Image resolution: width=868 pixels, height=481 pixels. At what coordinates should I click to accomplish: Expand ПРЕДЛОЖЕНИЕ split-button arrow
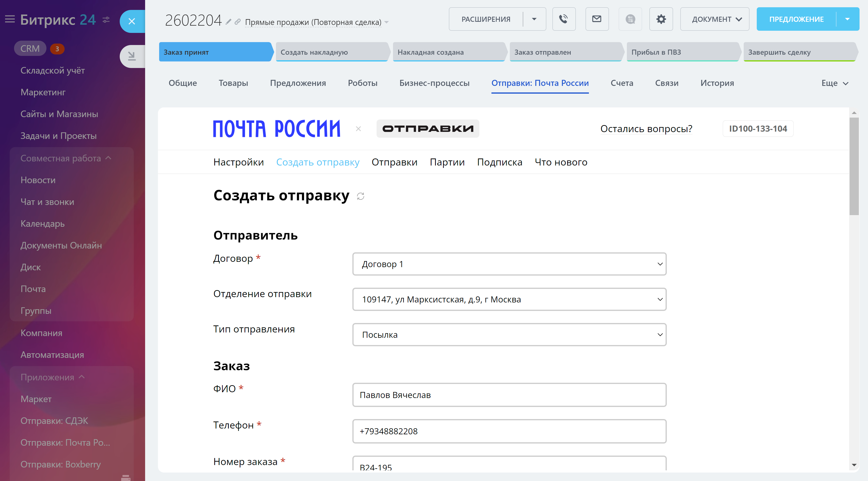[x=847, y=19]
